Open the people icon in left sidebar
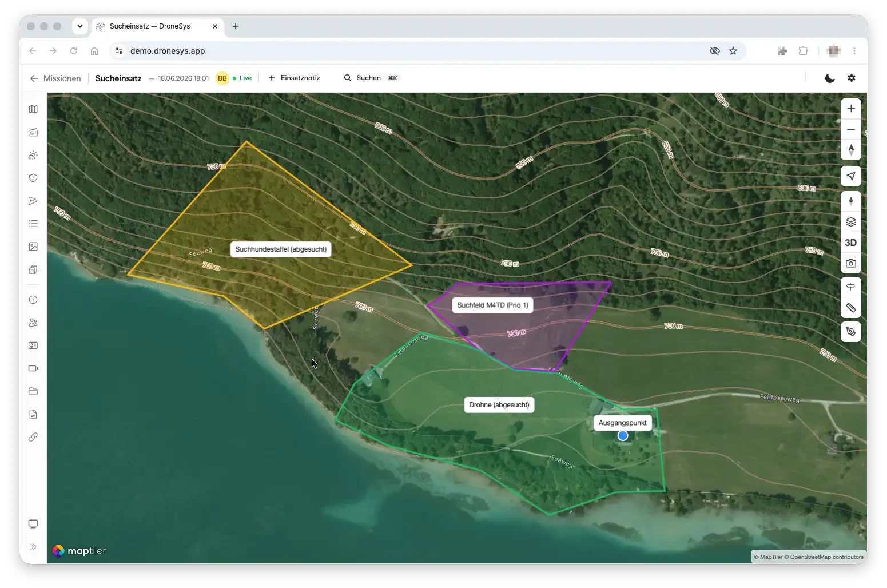The height and width of the screenshot is (588, 887). coord(33,323)
